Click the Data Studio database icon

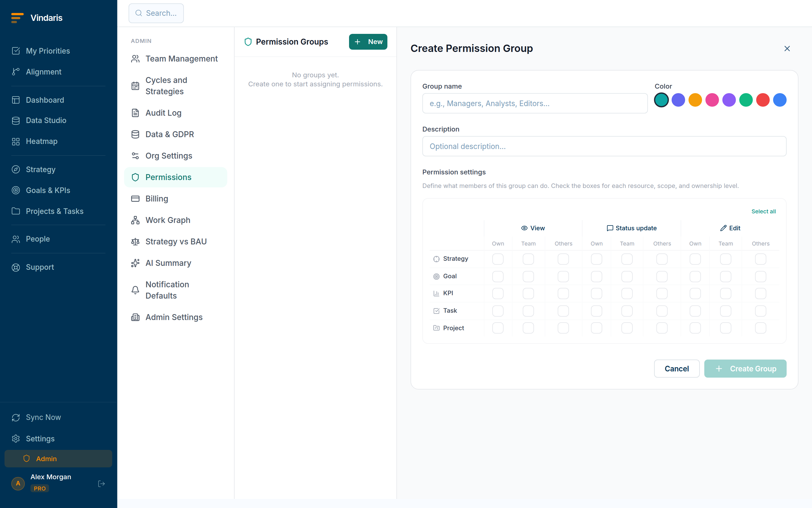click(x=16, y=121)
